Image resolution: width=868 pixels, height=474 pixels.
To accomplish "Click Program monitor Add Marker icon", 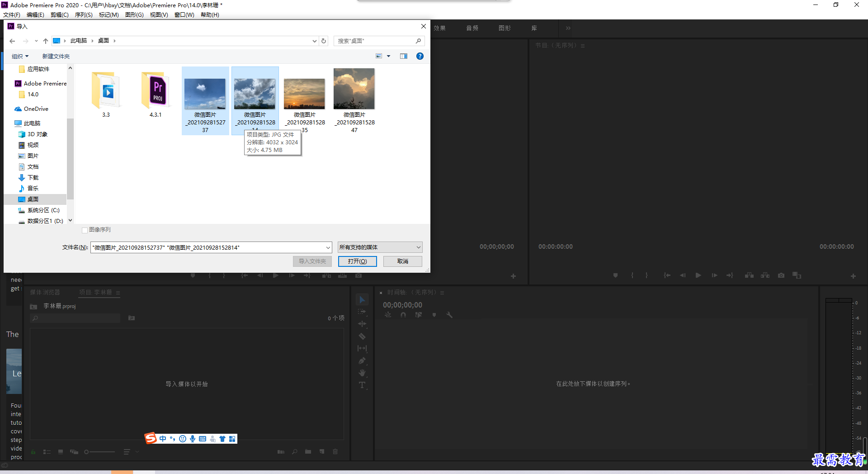I will (x=615, y=275).
